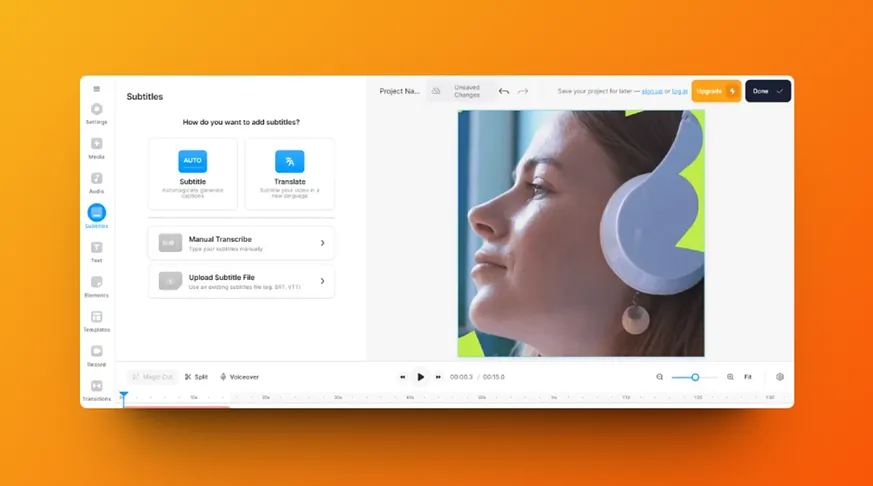Open the Media sidebar panel
Screen dimensions: 873x486
coord(96,148)
